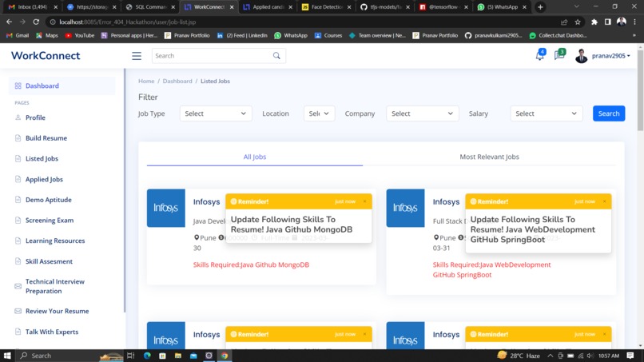Open the Company select dropdown
The height and width of the screenshot is (362, 644).
coord(422,113)
